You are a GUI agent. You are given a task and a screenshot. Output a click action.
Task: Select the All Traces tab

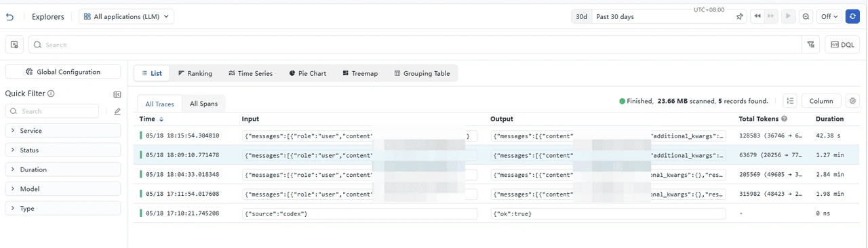160,104
